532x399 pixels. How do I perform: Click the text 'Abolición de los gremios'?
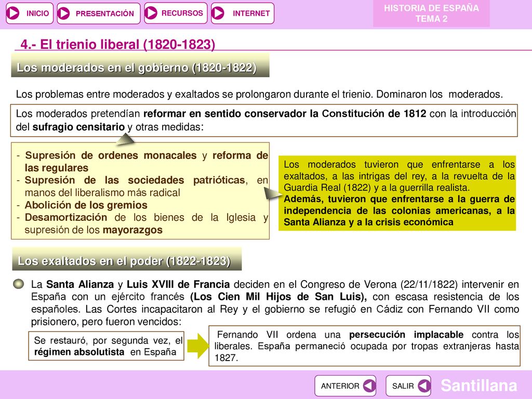[86, 205]
